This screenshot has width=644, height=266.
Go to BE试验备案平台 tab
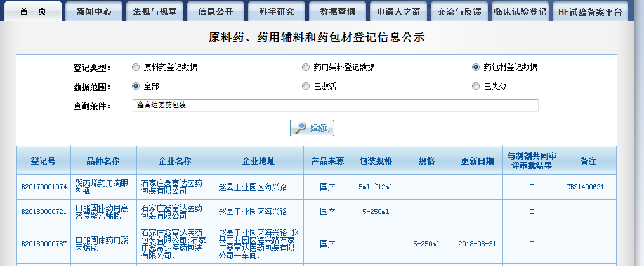(590, 12)
